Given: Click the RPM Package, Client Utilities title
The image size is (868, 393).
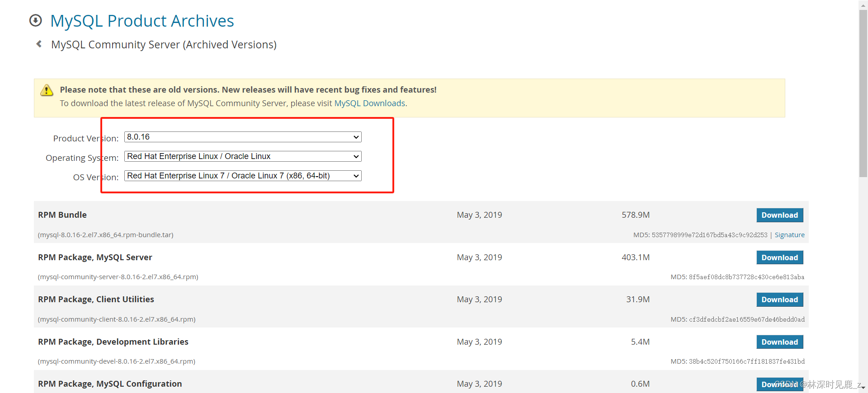Looking at the screenshot, I should 96,299.
